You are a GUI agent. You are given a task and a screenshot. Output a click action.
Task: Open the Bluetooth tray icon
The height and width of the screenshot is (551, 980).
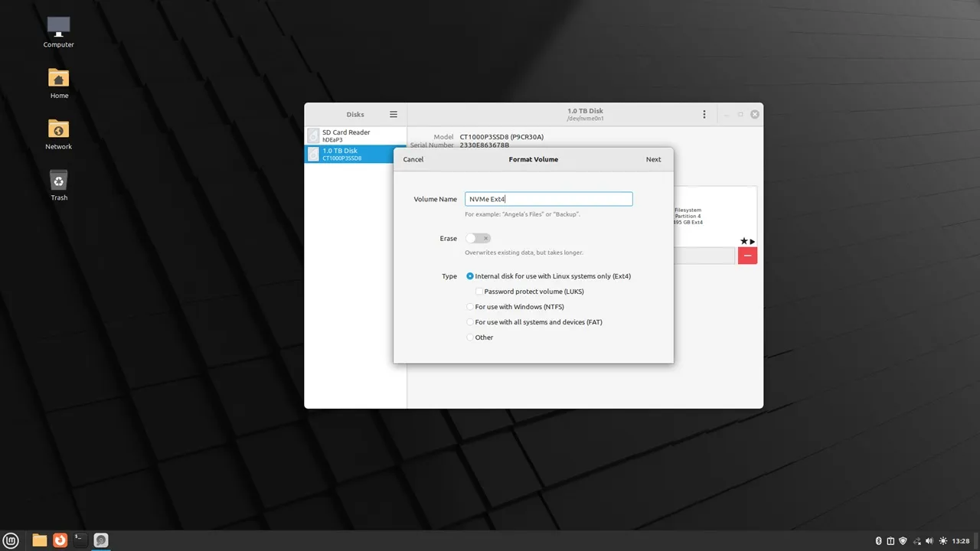[879, 541]
